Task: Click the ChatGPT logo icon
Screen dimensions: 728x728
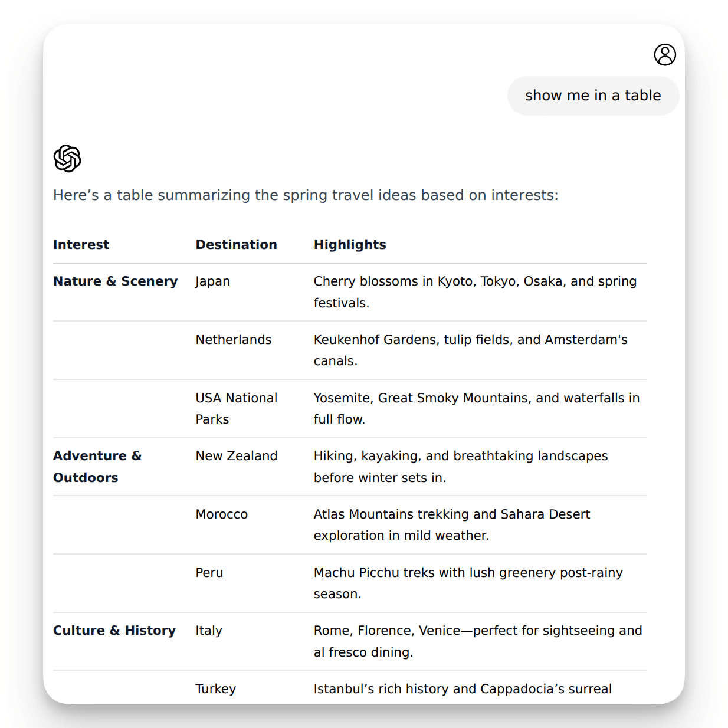Action: pyautogui.click(x=67, y=158)
